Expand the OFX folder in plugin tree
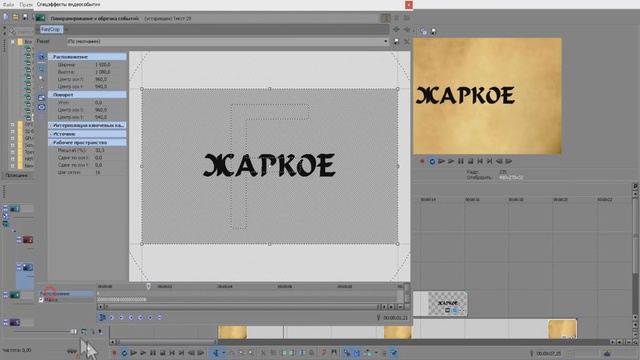This screenshot has height=360, width=640. tap(13, 124)
